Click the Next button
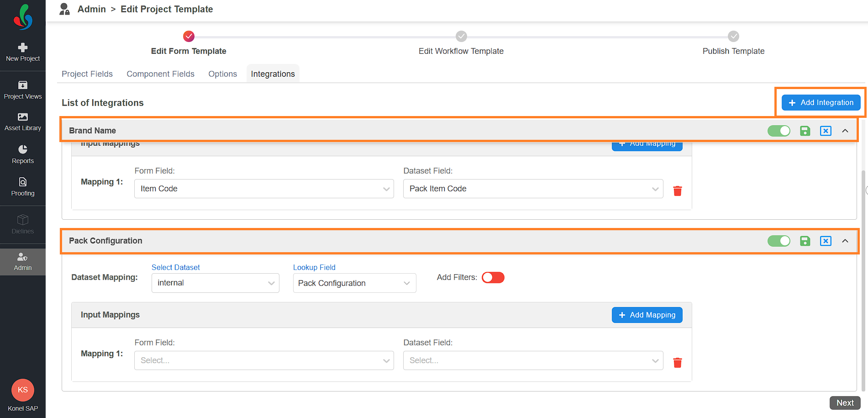This screenshot has width=868, height=418. (845, 403)
